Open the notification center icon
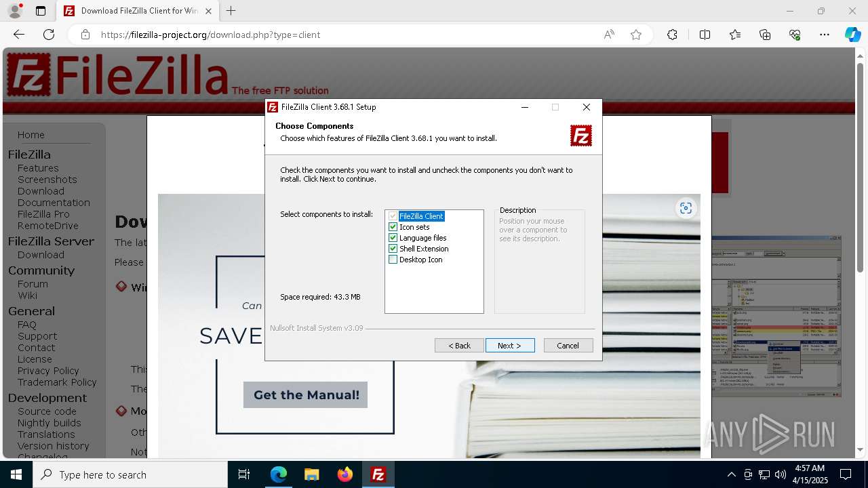The width and height of the screenshot is (868, 488). click(x=846, y=474)
